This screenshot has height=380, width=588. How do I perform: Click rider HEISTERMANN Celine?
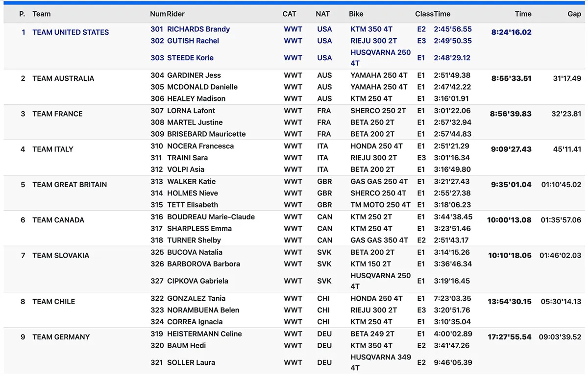point(204,334)
